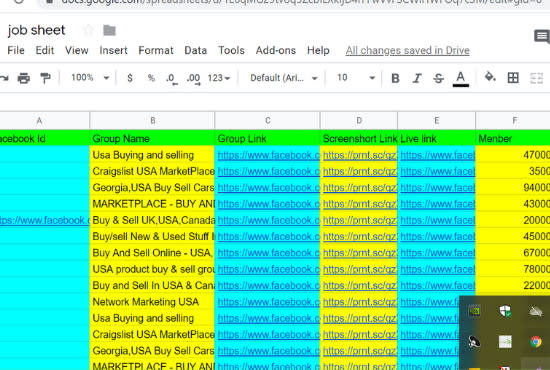Open the Default (Arial) font dropdown
Viewport: 550px width, 370px height.
[x=284, y=78]
